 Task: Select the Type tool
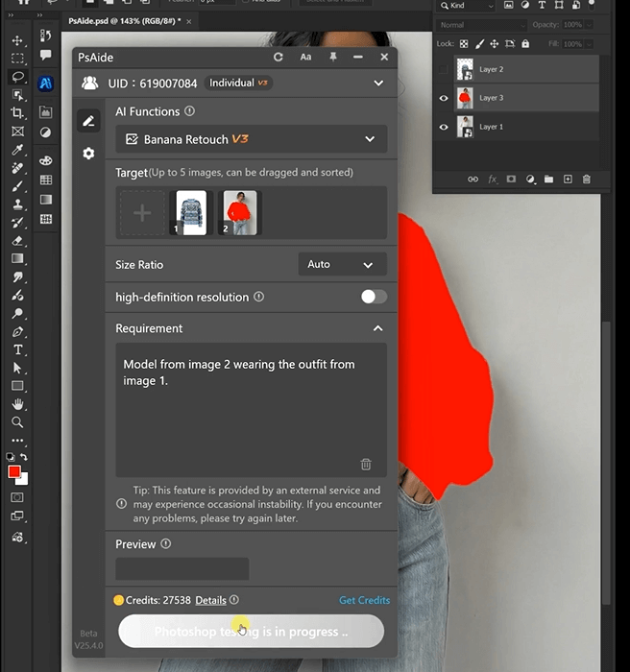(x=17, y=349)
